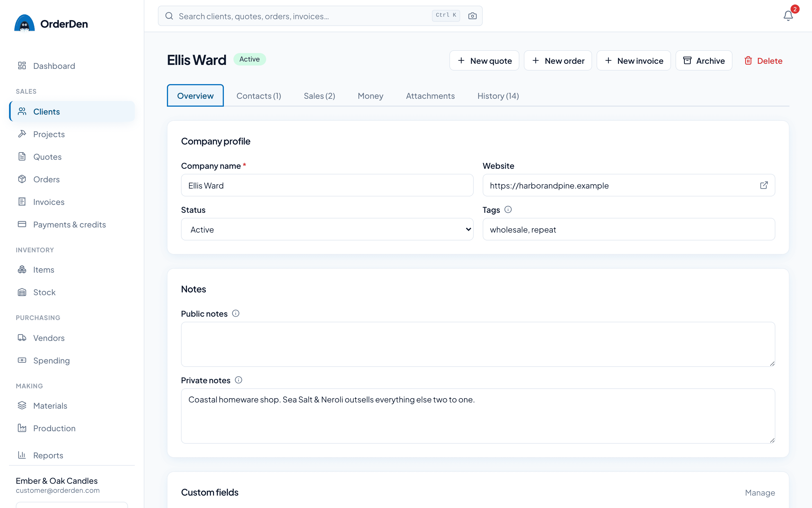812x508 pixels.
Task: Click the New quote button
Action: [484, 60]
